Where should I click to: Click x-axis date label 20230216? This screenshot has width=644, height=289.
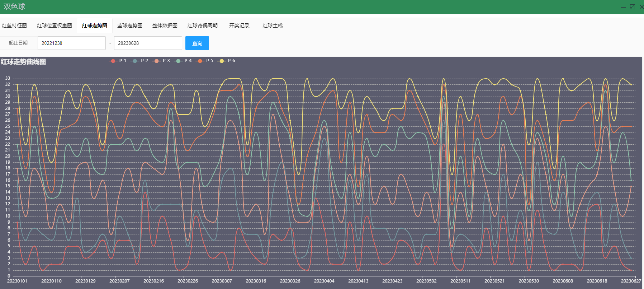(x=153, y=281)
